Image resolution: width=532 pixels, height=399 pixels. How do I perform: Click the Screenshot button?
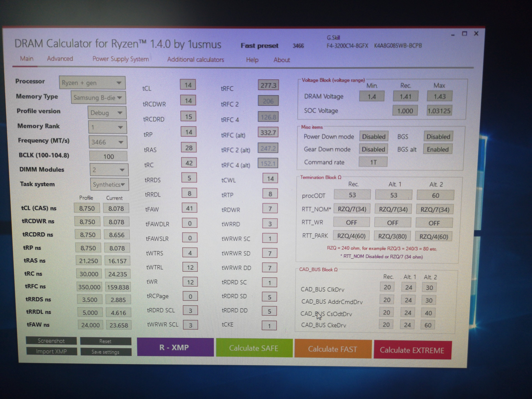coord(51,341)
